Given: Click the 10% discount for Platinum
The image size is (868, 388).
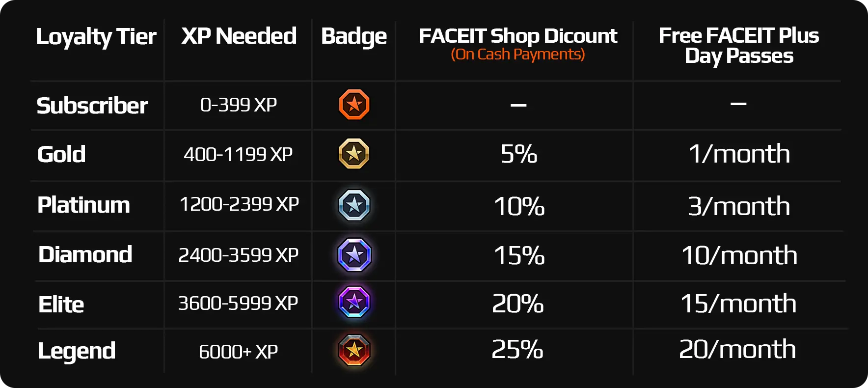Looking at the screenshot, I should click(x=519, y=206).
